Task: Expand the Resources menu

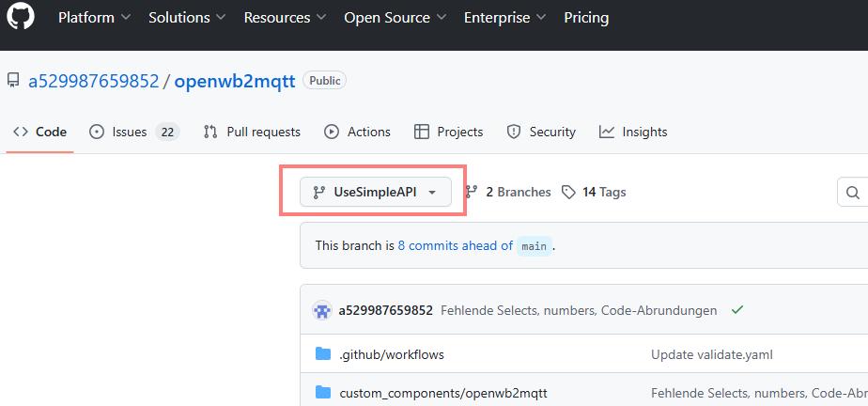Action: click(285, 18)
